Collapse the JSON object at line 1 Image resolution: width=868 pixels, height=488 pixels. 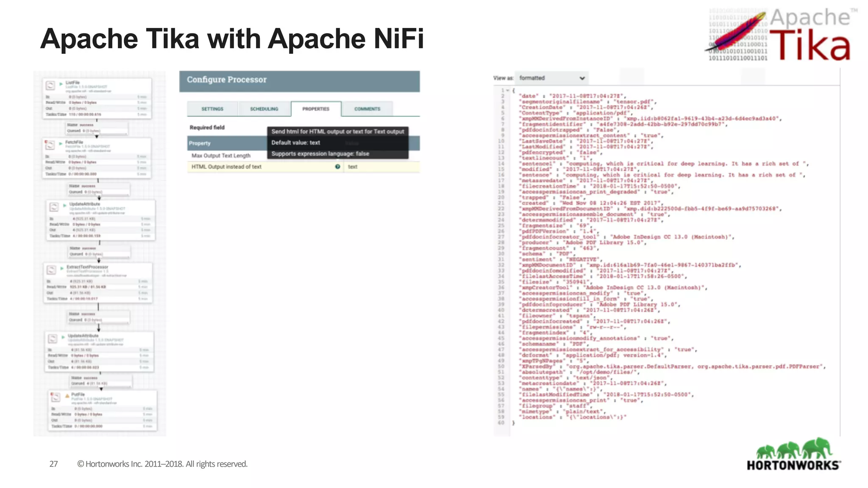coord(507,91)
